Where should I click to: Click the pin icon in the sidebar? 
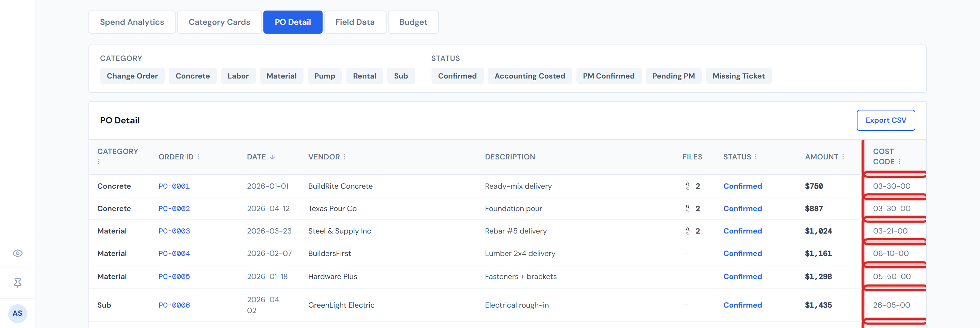[17, 283]
